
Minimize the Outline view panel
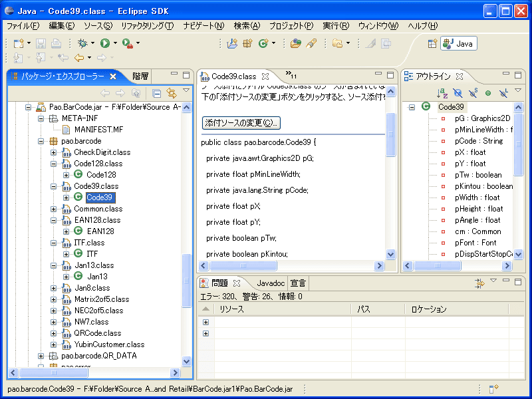click(506, 73)
